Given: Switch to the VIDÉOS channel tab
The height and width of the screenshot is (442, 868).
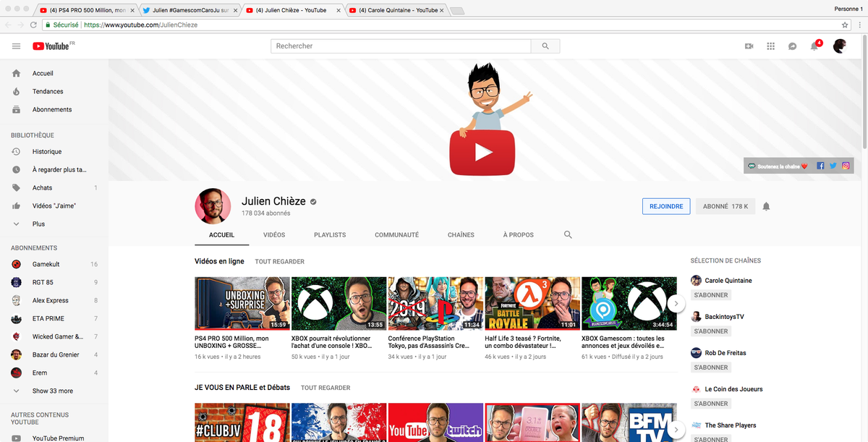Looking at the screenshot, I should (x=274, y=235).
